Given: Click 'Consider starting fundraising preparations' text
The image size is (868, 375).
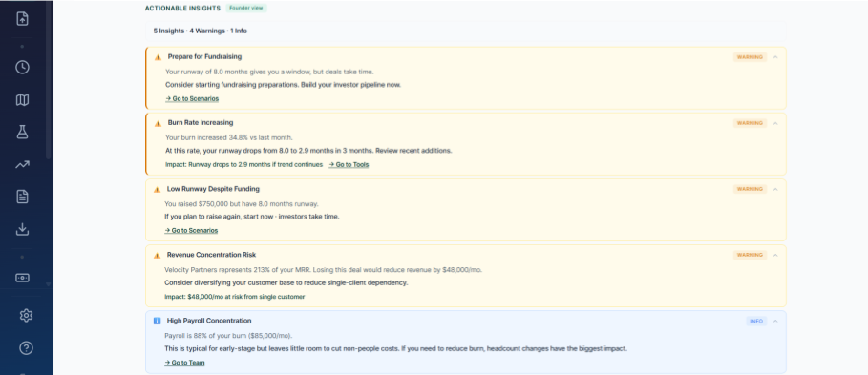Looking at the screenshot, I should pos(283,85).
